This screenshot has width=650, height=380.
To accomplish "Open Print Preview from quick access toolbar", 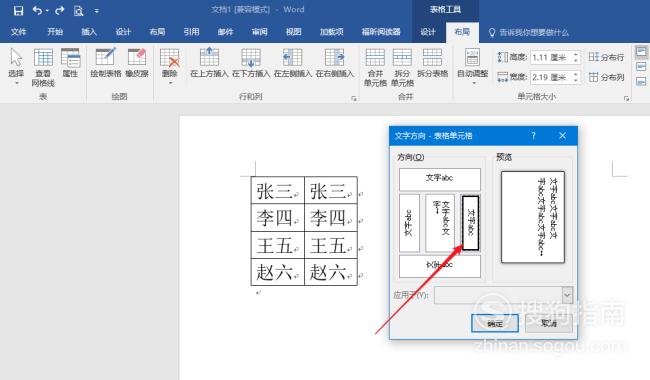I will 78,11.
